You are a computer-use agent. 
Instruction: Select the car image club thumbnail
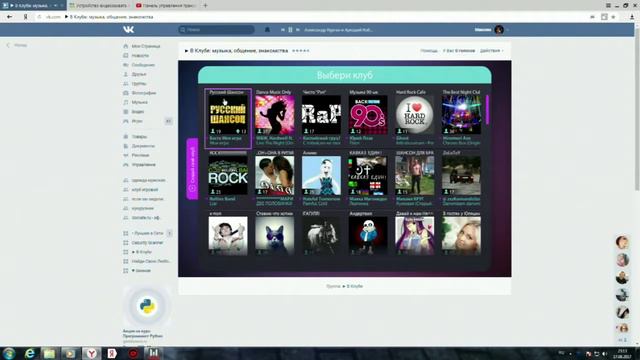[x=461, y=176]
